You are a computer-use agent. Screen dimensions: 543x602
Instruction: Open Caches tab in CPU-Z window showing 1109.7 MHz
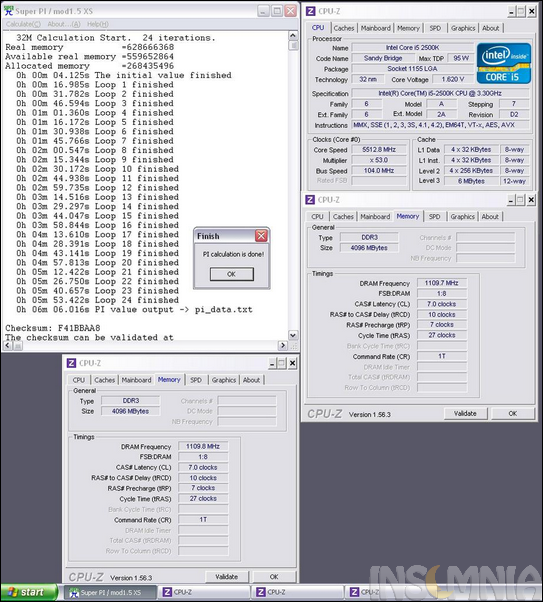343,217
